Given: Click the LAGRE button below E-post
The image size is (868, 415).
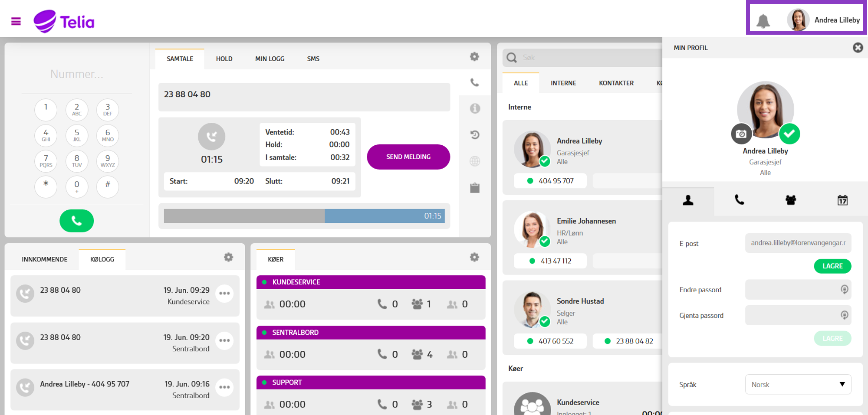Looking at the screenshot, I should click(832, 266).
